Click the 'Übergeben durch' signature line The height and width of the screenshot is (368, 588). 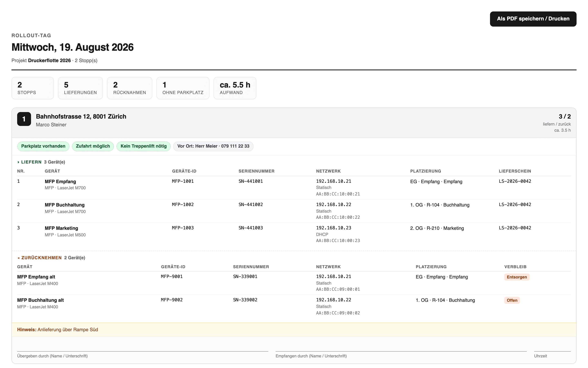[x=143, y=351]
